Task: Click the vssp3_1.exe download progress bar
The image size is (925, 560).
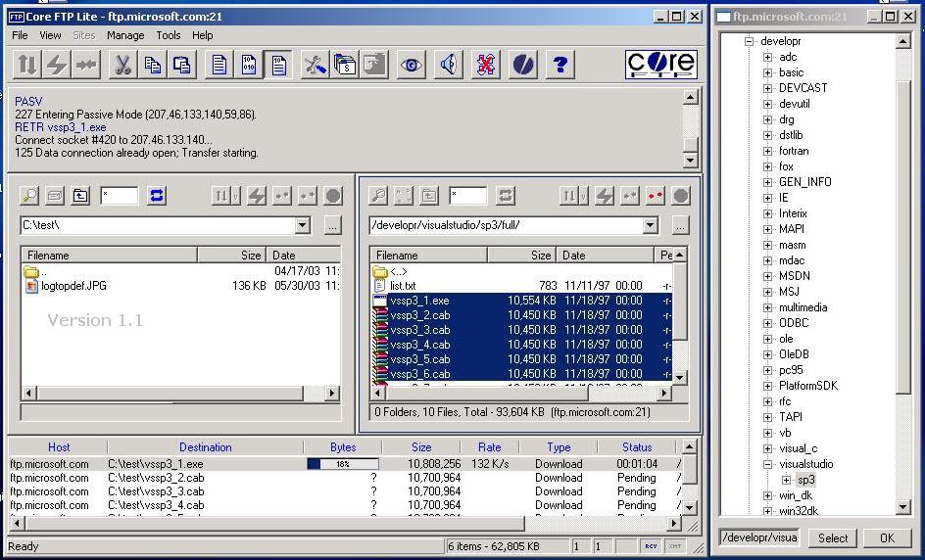Action: (343, 464)
